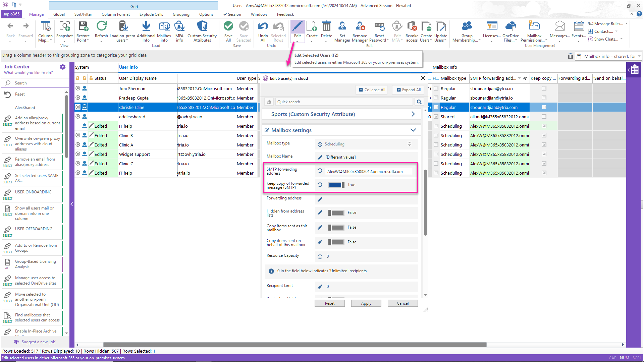Viewport: 644px width, 362px height.
Task: Click the Reset button in edit dialog
Action: [330, 303]
